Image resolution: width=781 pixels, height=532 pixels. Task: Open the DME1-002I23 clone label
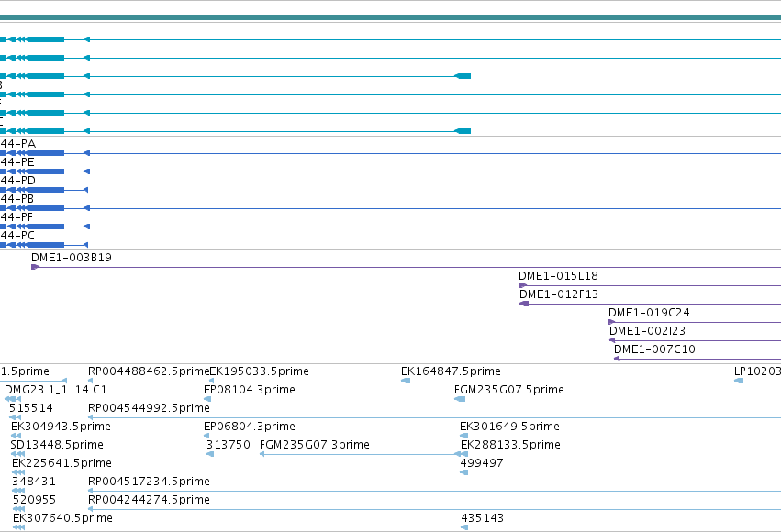click(647, 331)
